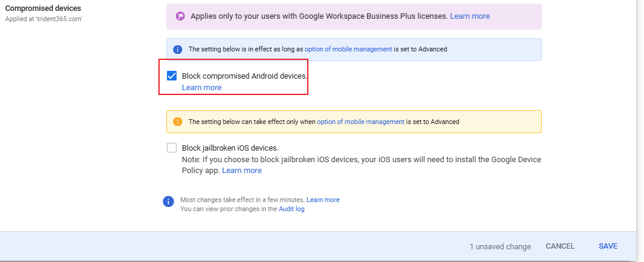Click the orange warning icon in yellow banner
The width and height of the screenshot is (644, 262).
click(178, 122)
